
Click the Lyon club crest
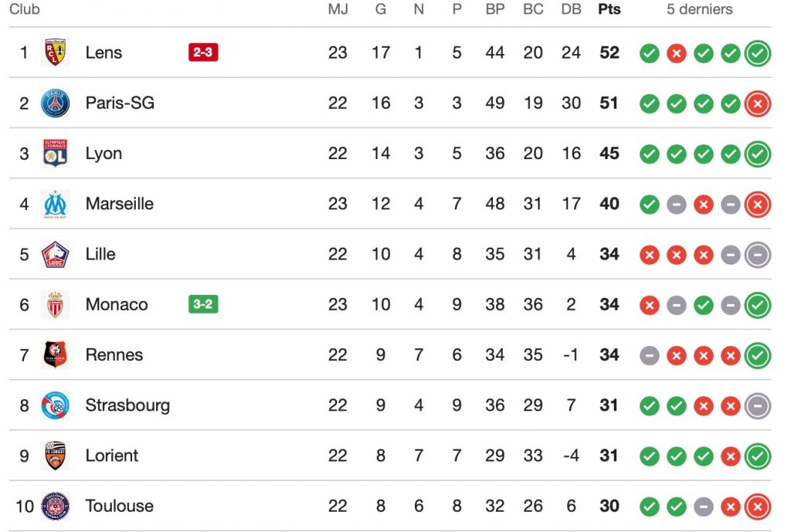55,154
